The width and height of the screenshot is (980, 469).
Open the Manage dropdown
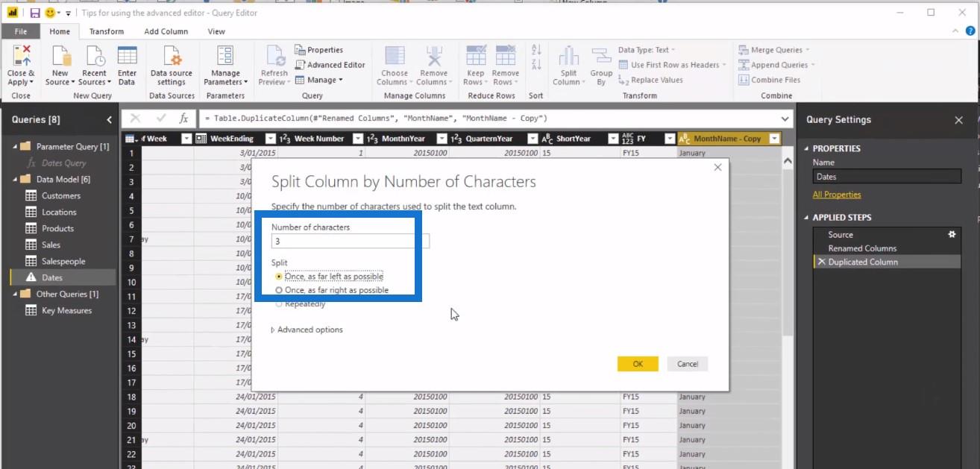point(319,80)
